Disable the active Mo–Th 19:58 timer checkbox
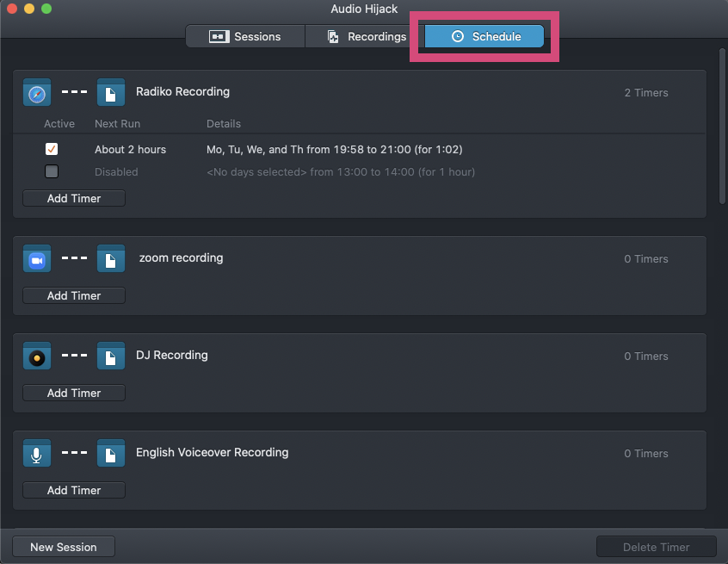The height and width of the screenshot is (564, 728). click(x=52, y=149)
